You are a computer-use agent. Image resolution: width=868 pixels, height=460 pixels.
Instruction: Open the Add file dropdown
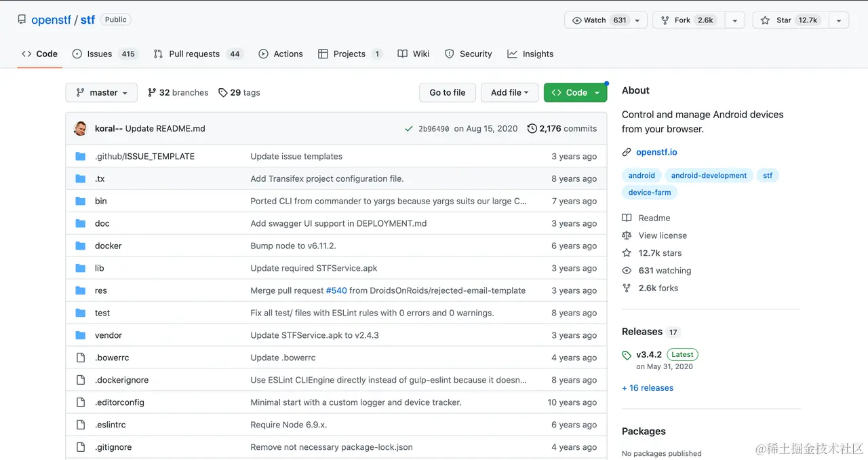[x=510, y=92]
